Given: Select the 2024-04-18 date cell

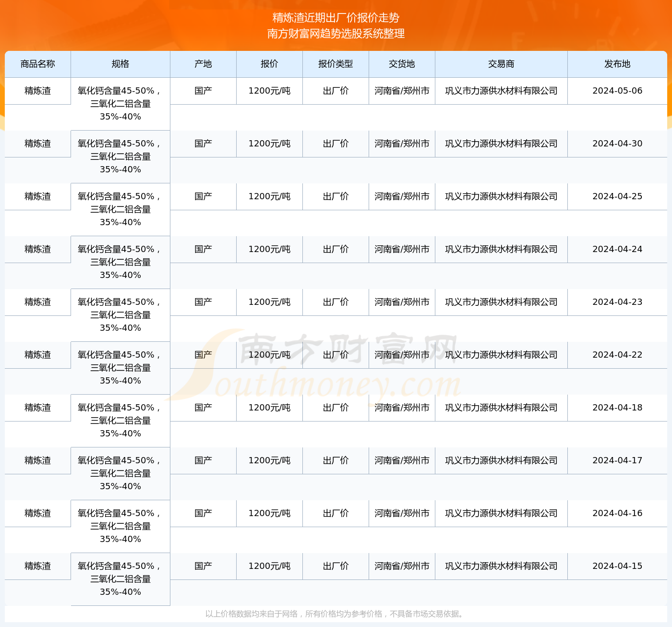Looking at the screenshot, I should (617, 408).
